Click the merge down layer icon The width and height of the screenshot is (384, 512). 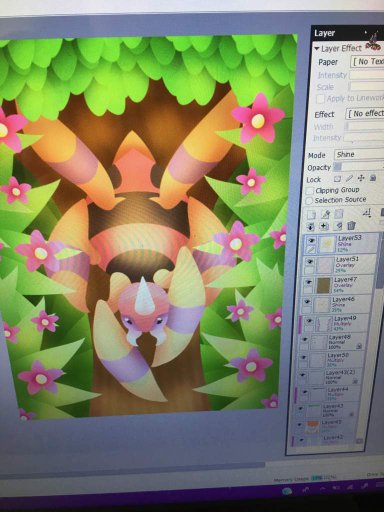pyautogui.click(x=324, y=226)
